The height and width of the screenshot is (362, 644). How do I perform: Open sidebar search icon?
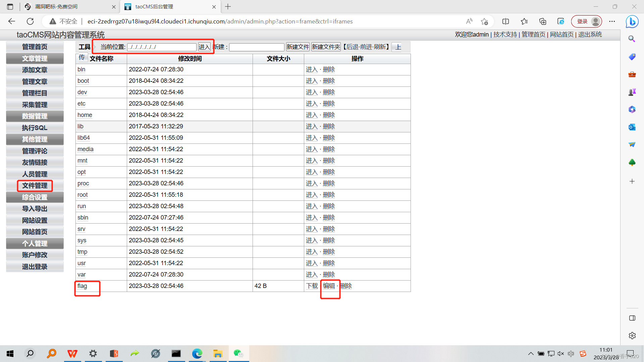point(632,39)
